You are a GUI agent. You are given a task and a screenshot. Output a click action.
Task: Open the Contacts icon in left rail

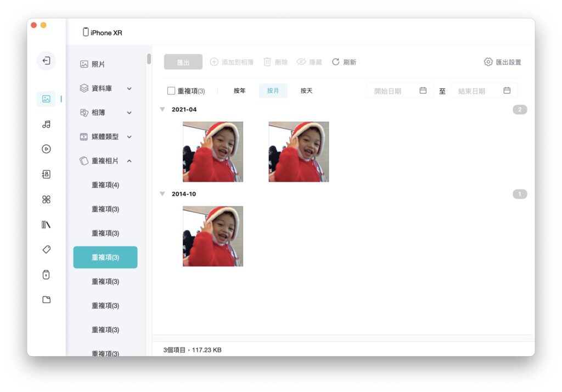coord(46,174)
